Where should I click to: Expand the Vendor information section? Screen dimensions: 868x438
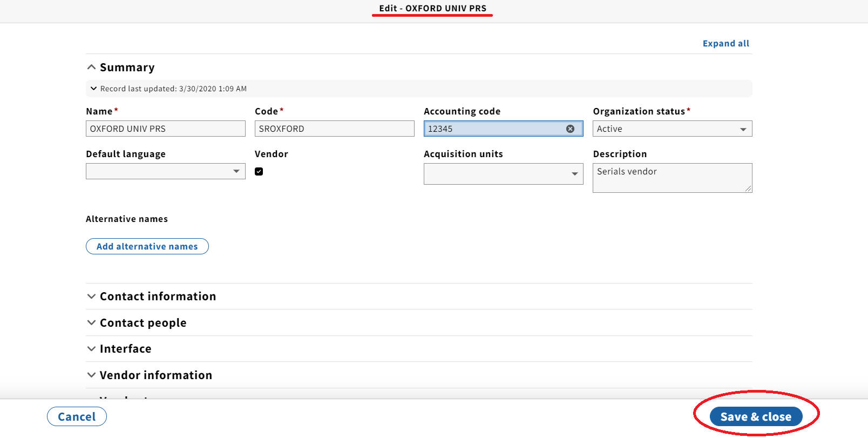(x=150, y=375)
